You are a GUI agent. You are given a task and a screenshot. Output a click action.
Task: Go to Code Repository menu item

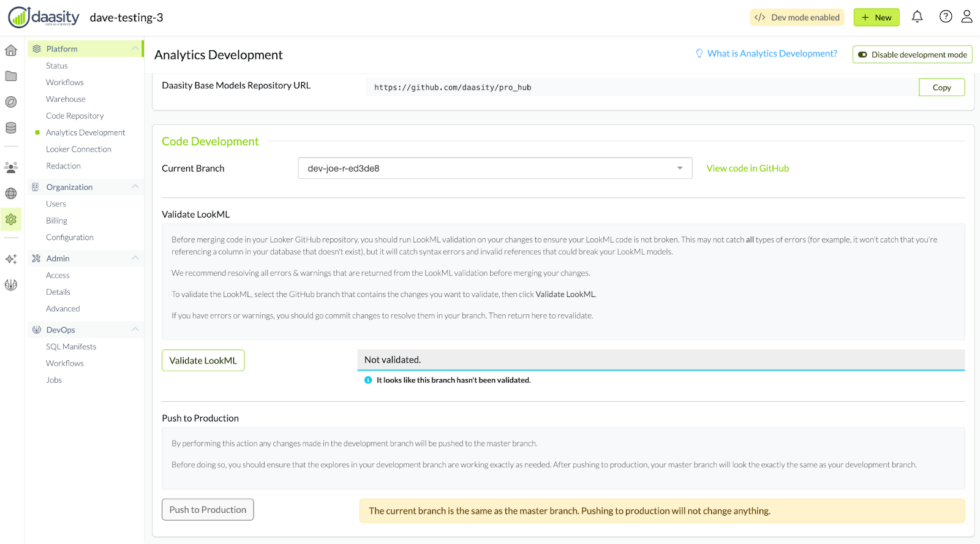(75, 116)
